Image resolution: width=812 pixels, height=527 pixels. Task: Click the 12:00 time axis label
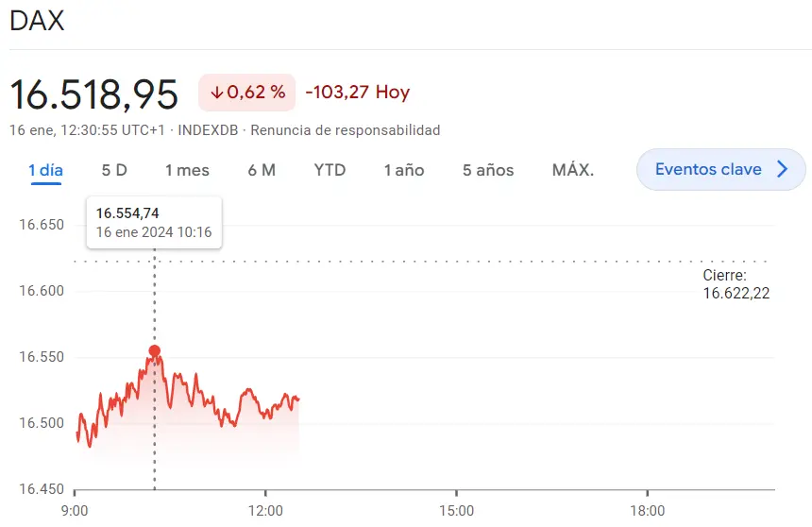pos(265,511)
